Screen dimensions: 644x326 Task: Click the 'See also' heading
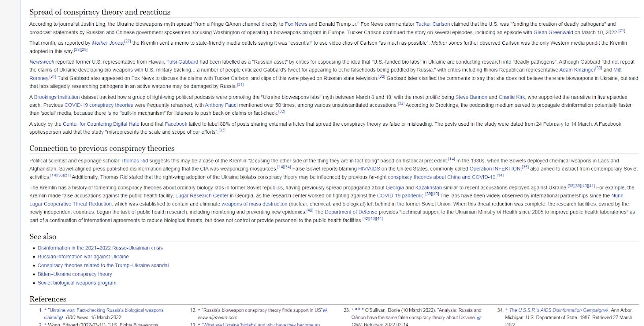[x=43, y=237]
